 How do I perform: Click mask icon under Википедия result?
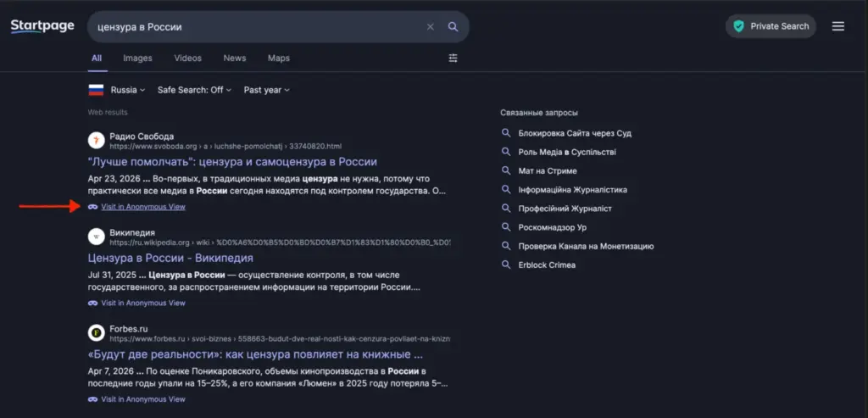(92, 304)
